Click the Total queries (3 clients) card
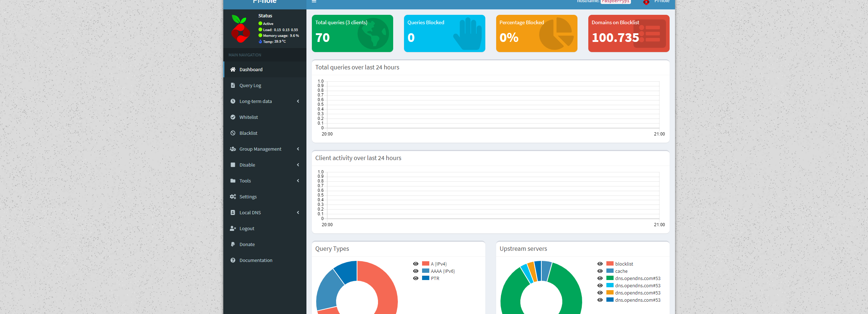 tap(352, 33)
